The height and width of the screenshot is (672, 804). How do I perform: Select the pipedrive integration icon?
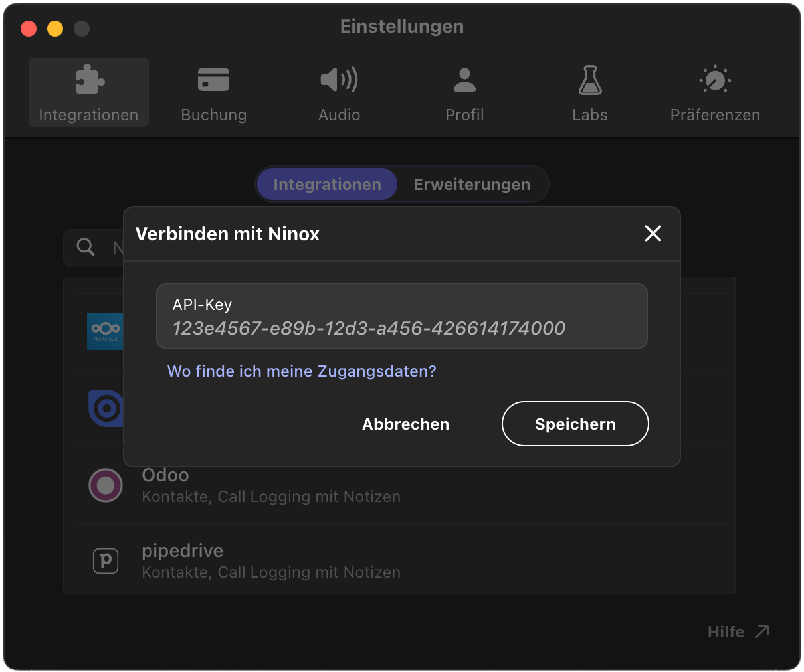pyautogui.click(x=106, y=561)
